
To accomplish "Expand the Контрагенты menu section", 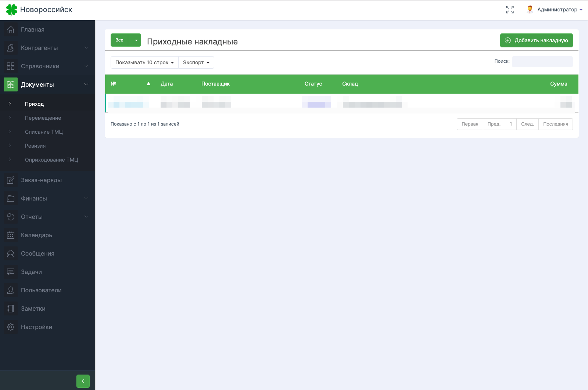I will (x=48, y=48).
